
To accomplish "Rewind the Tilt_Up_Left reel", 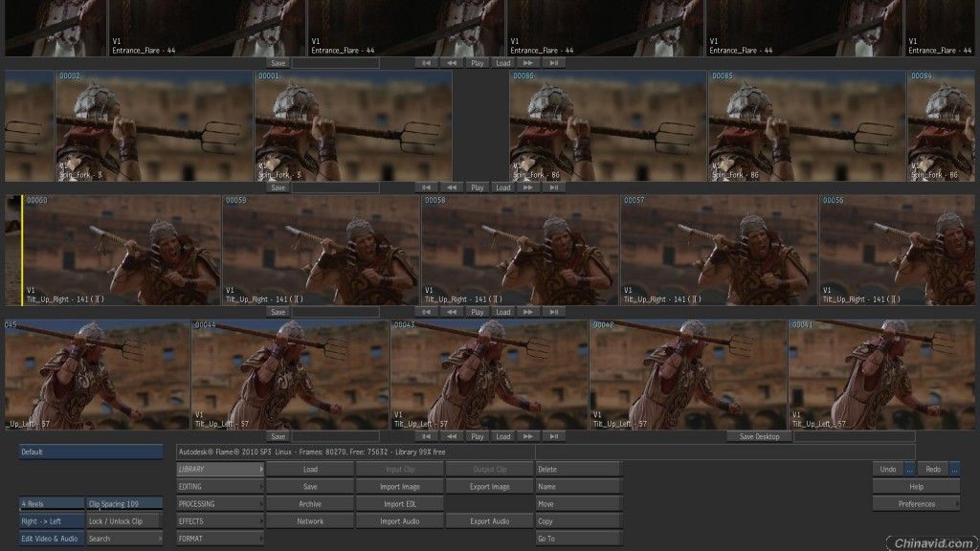I will pos(452,436).
